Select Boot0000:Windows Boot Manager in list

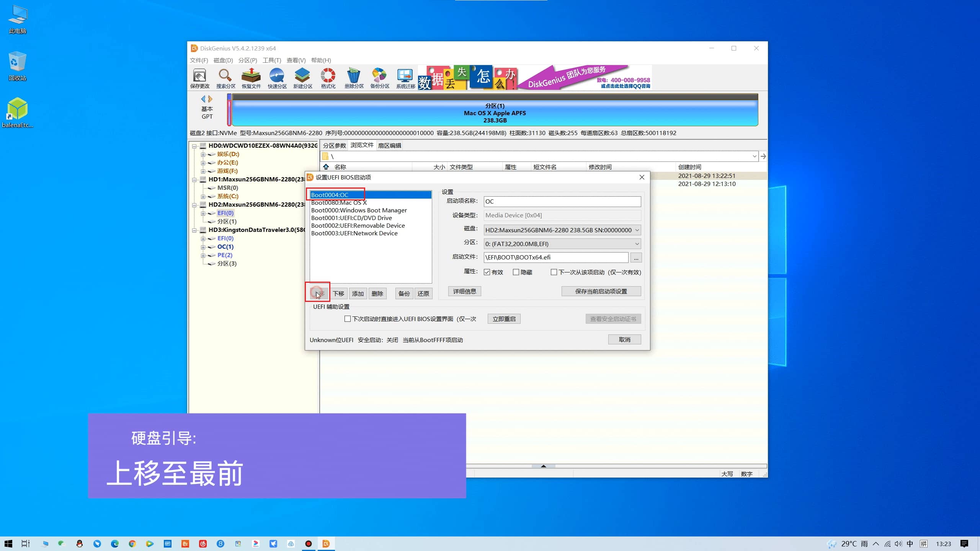tap(359, 210)
